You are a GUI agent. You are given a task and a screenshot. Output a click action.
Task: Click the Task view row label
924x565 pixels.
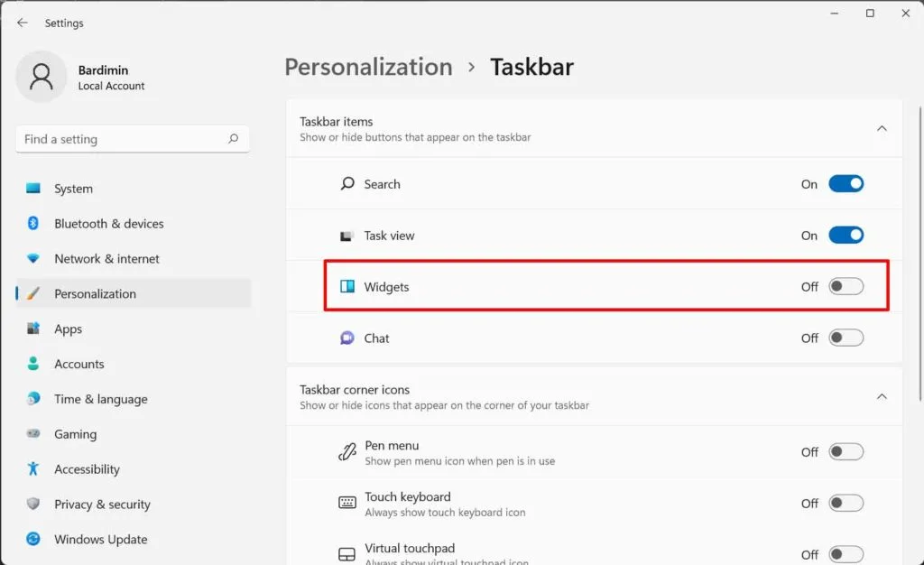tap(389, 236)
